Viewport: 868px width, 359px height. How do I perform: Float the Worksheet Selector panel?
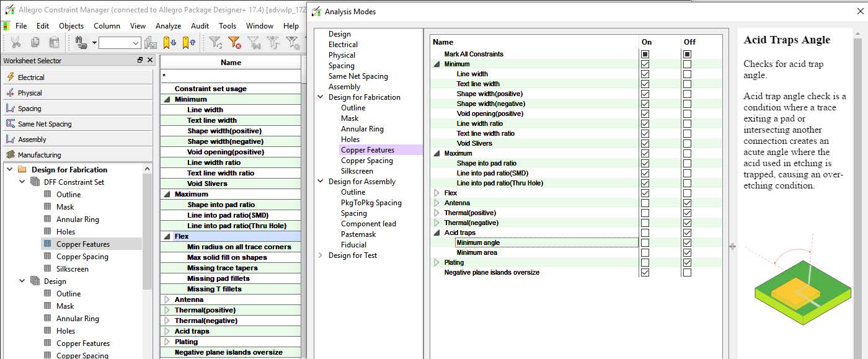point(140,60)
